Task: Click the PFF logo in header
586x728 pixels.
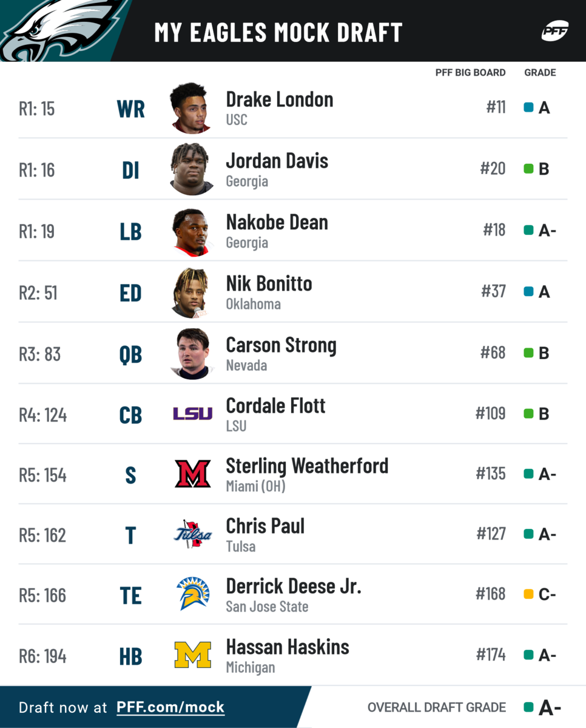Action: pos(554,32)
